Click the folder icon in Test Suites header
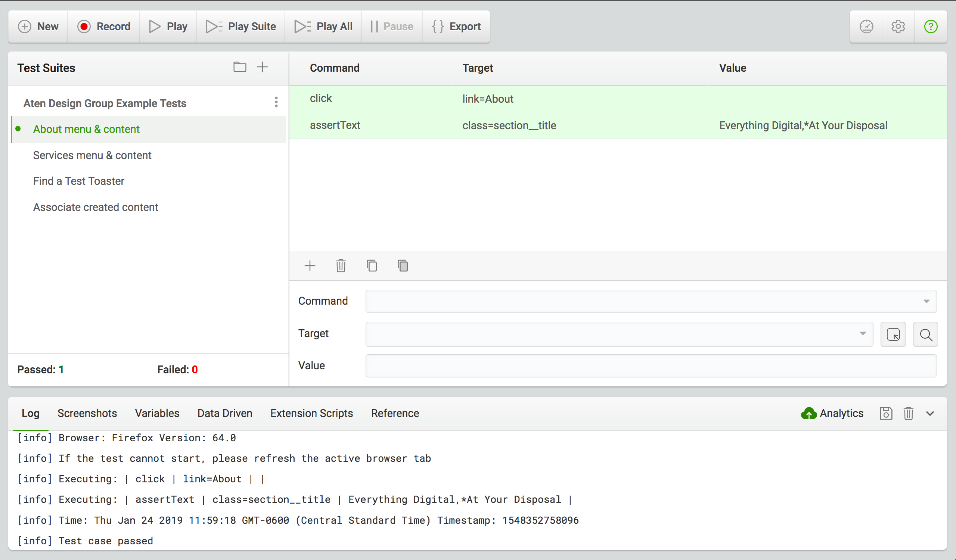This screenshot has height=560, width=956. 240,67
